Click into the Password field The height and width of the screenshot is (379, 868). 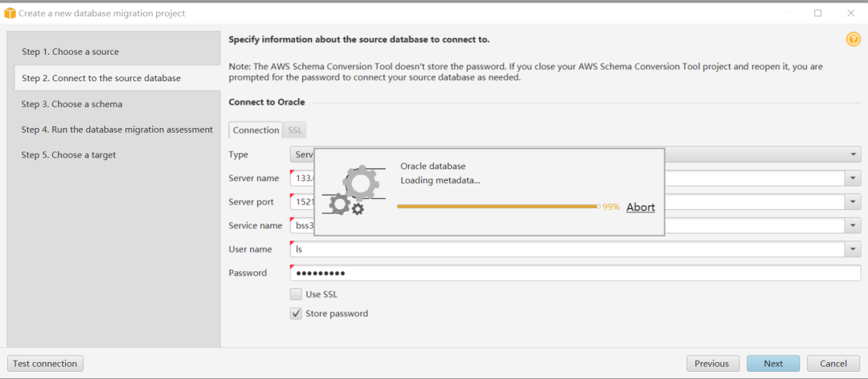pyautogui.click(x=575, y=273)
